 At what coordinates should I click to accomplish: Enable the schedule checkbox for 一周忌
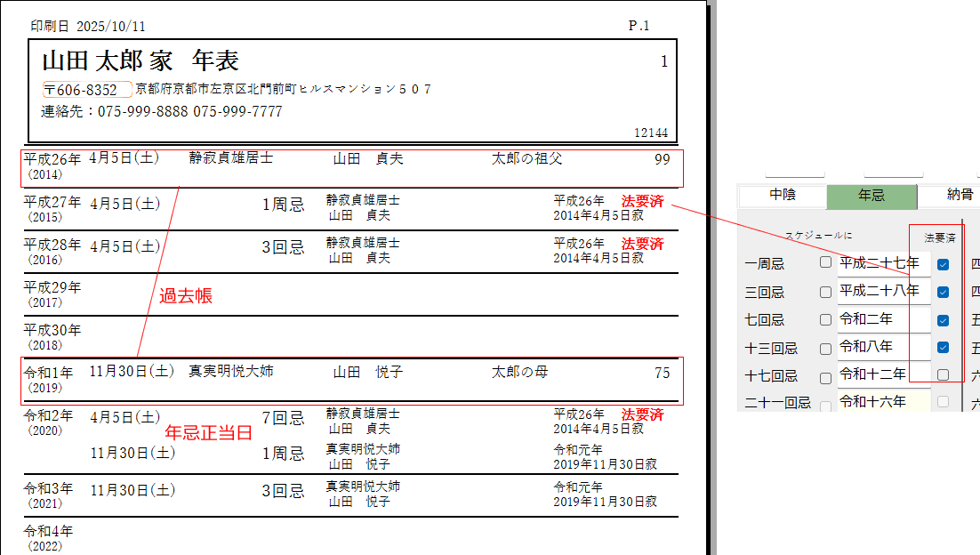click(x=825, y=263)
